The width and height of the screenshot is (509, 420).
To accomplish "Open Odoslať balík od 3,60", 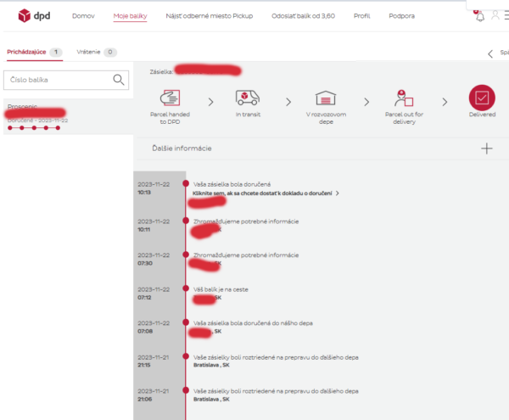I will (x=303, y=16).
